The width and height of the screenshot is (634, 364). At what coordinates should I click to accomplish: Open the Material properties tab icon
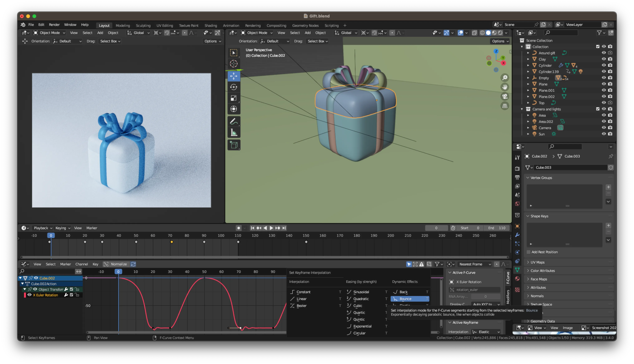point(517,279)
